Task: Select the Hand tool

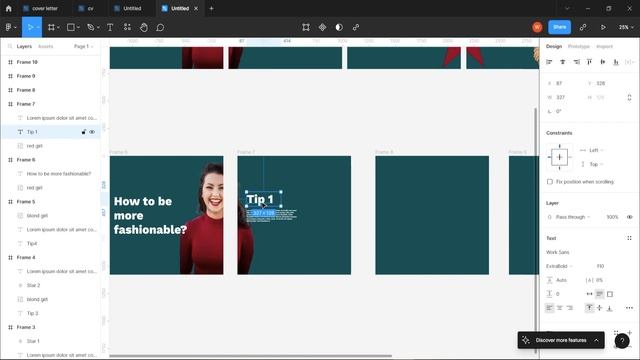Action: (144, 27)
